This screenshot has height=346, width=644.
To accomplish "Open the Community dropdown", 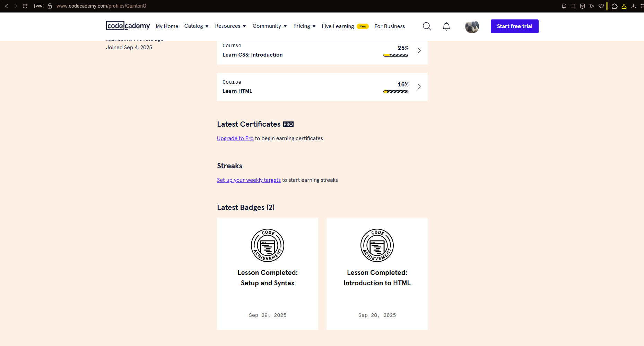I will click(270, 26).
